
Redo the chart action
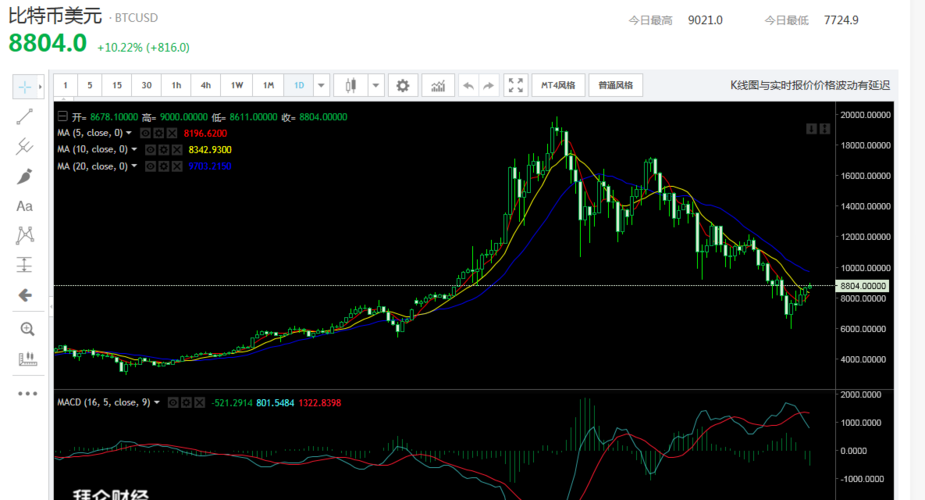click(x=488, y=85)
